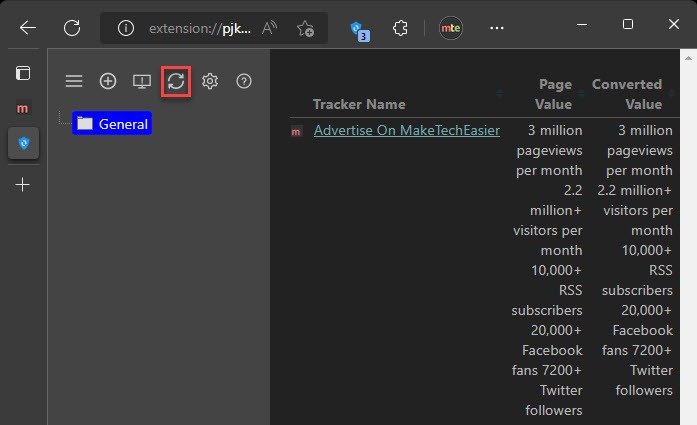Go back with the browser back arrow
Screen dimensions: 697x425
(x=28, y=28)
